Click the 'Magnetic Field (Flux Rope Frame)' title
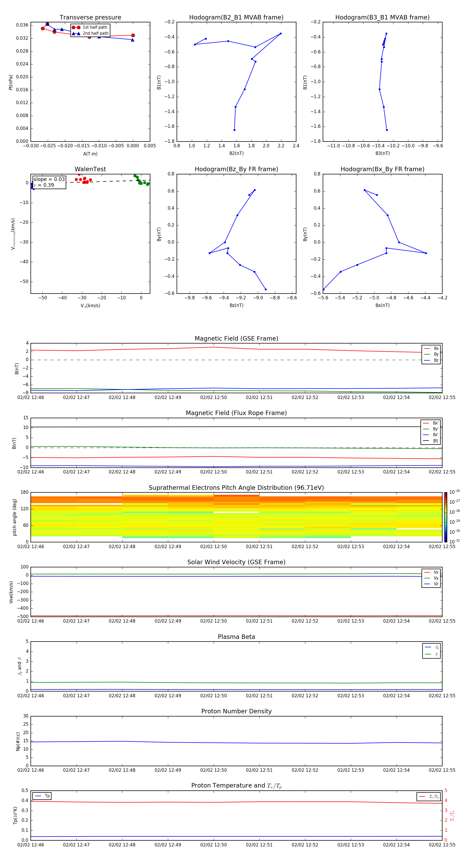 click(x=236, y=413)
